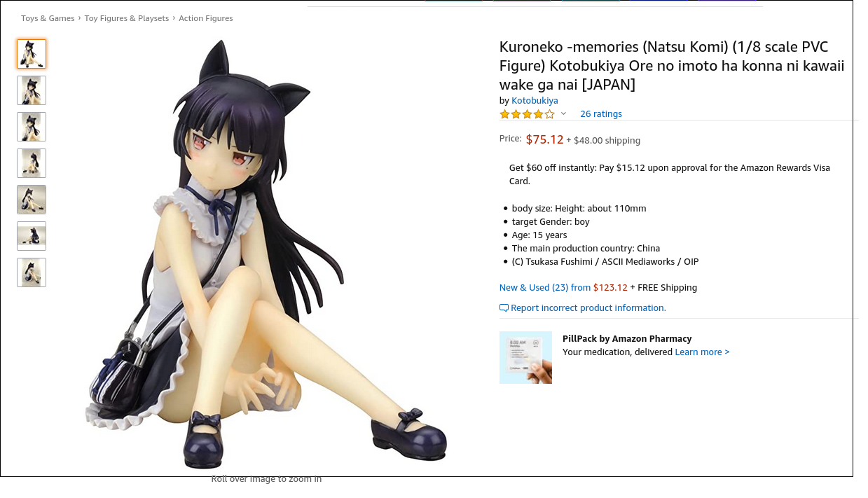Select the fifth product thumbnail
This screenshot has width=868, height=498.
tap(32, 200)
